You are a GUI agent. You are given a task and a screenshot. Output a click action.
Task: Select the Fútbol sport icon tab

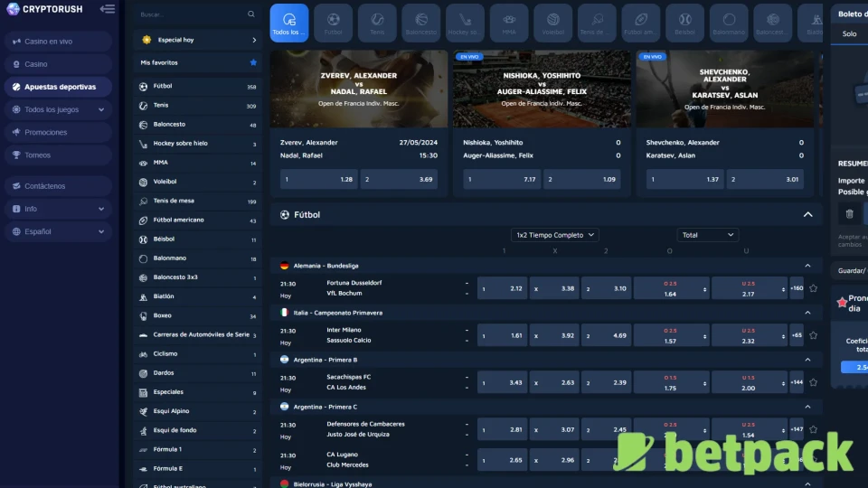pyautogui.click(x=334, y=23)
